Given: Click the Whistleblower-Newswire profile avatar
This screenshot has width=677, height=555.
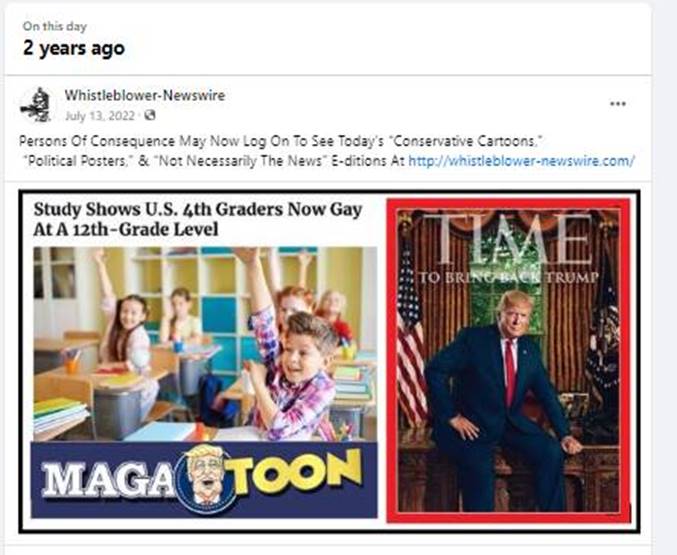Looking at the screenshot, I should coord(36,105).
